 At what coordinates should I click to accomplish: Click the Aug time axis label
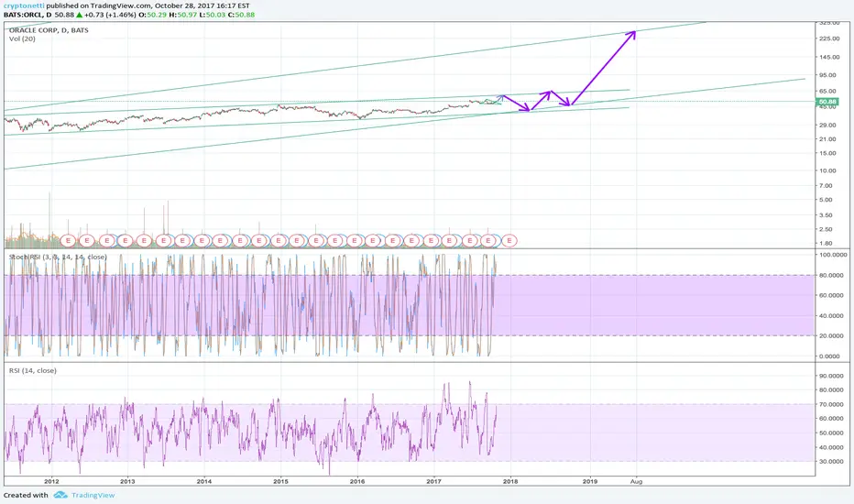(636, 482)
